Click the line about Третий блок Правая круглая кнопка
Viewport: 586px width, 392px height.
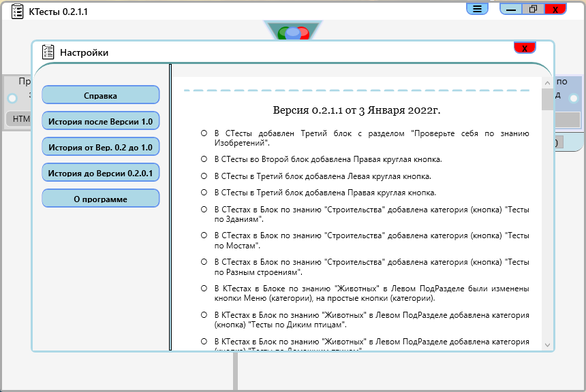point(325,193)
